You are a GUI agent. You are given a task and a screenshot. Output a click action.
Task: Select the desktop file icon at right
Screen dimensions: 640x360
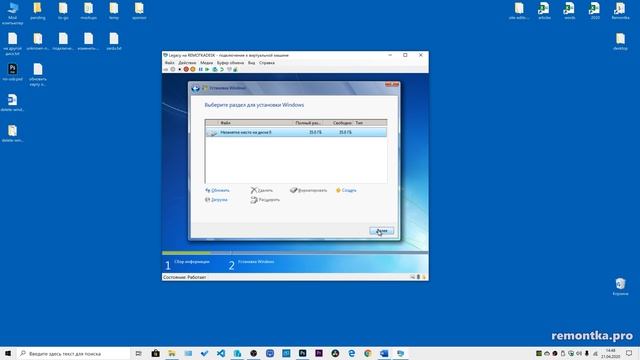pos(620,41)
